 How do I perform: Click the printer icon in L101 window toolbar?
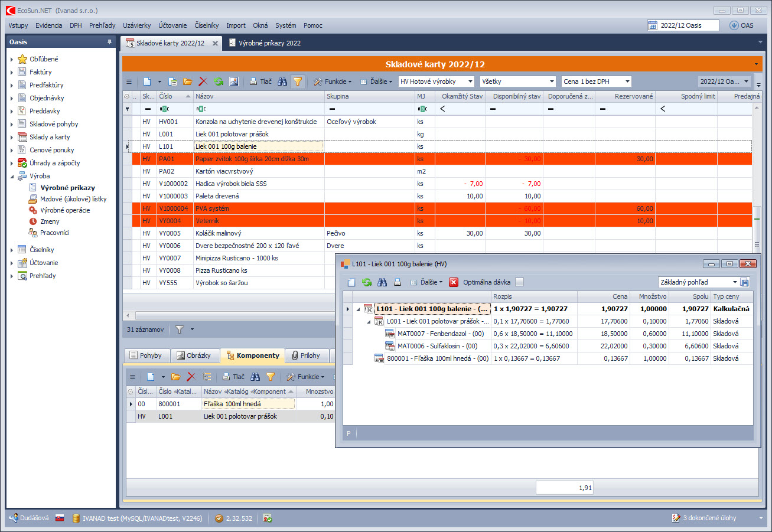(398, 282)
